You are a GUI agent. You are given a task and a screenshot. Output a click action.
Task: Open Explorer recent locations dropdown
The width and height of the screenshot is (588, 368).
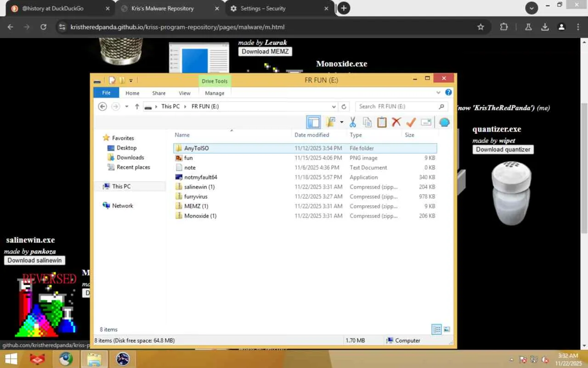click(x=127, y=107)
